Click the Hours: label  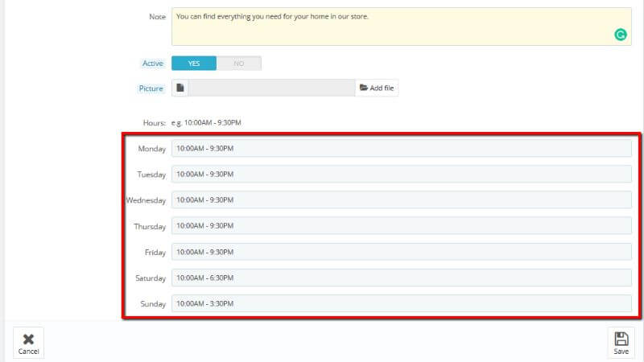tap(154, 123)
